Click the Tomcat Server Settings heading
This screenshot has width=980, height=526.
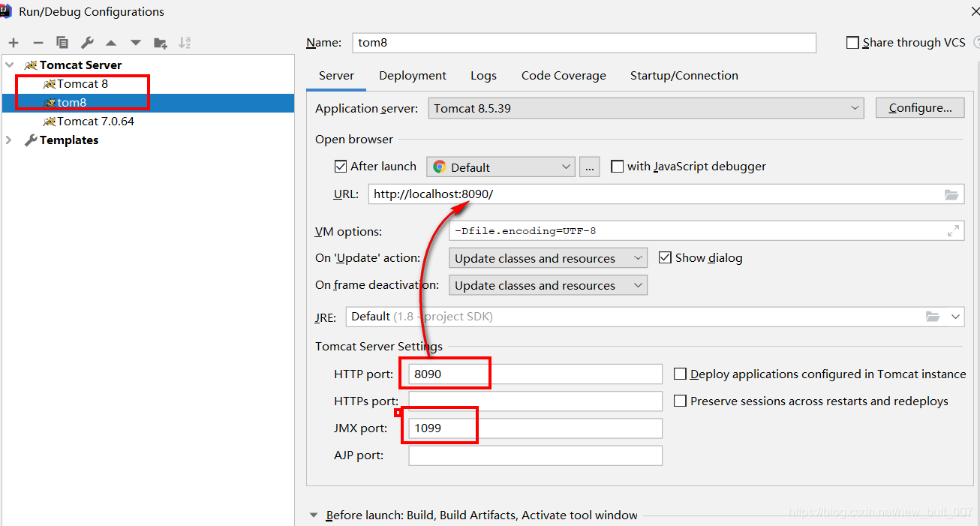tap(379, 347)
